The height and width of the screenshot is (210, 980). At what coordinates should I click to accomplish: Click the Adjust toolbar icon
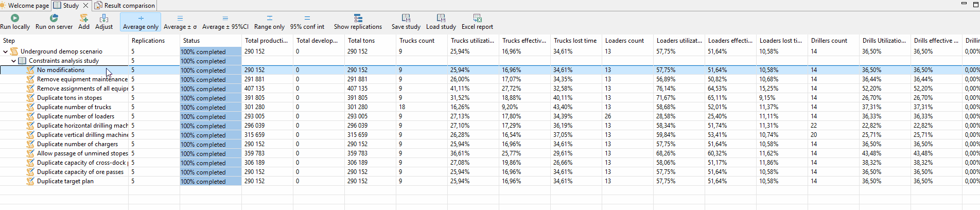pyautogui.click(x=104, y=18)
